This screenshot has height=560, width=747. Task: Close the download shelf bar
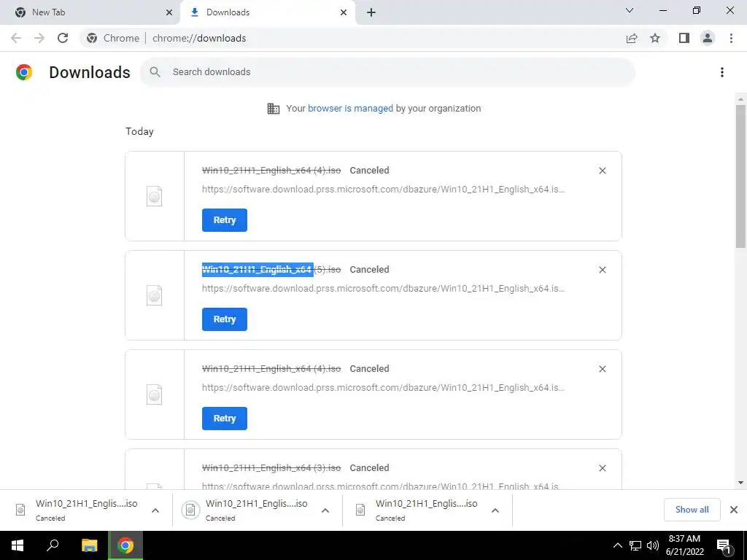[734, 510]
